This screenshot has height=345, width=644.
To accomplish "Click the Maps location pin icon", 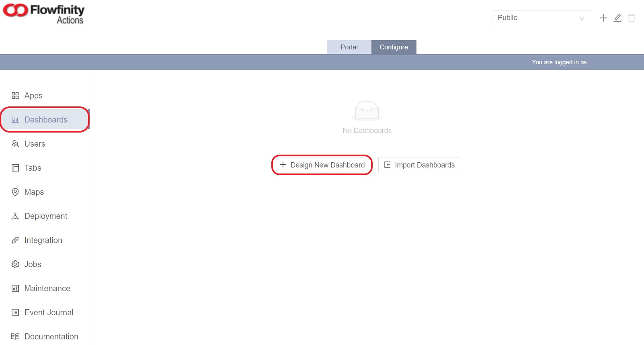I will [15, 192].
